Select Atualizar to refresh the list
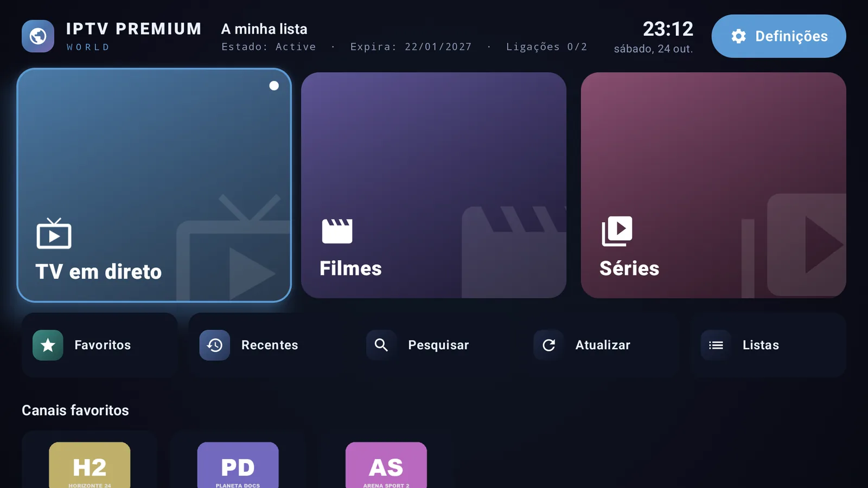The height and width of the screenshot is (488, 868). [601, 345]
